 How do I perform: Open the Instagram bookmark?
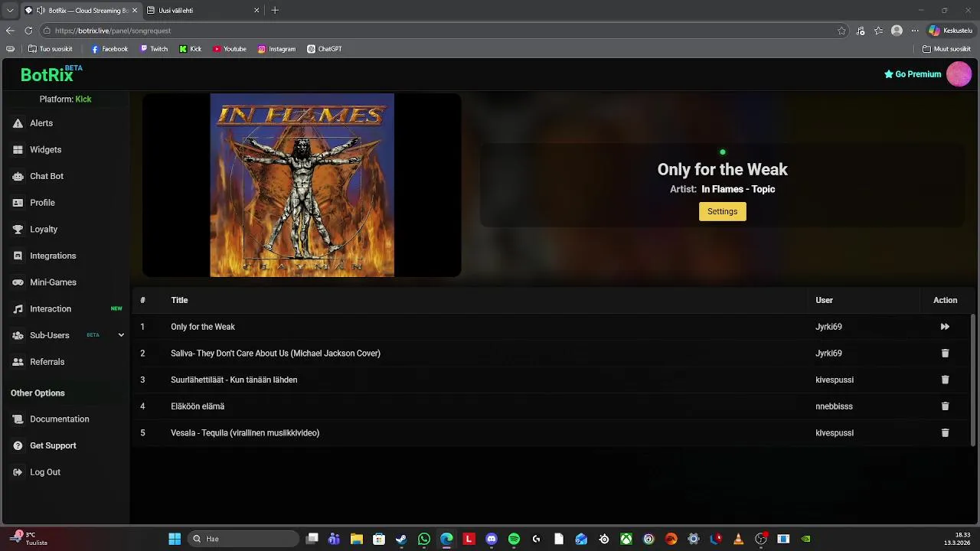(276, 49)
